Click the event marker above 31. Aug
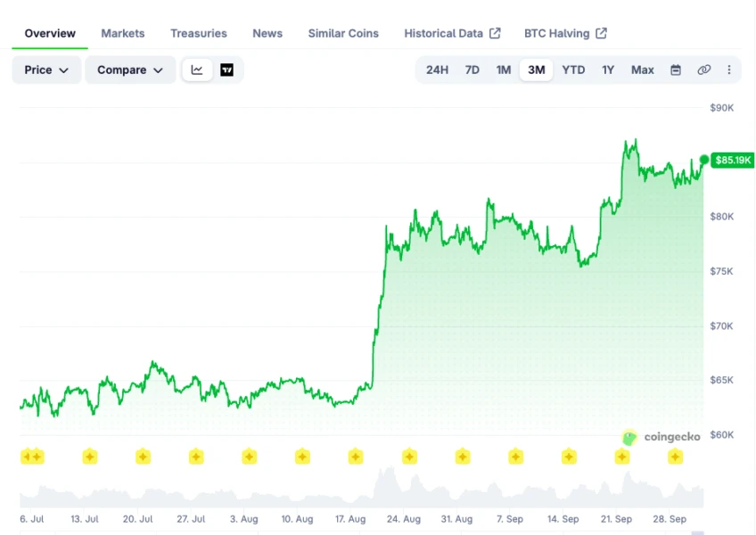Screen dimensions: 756x535 point(463,457)
